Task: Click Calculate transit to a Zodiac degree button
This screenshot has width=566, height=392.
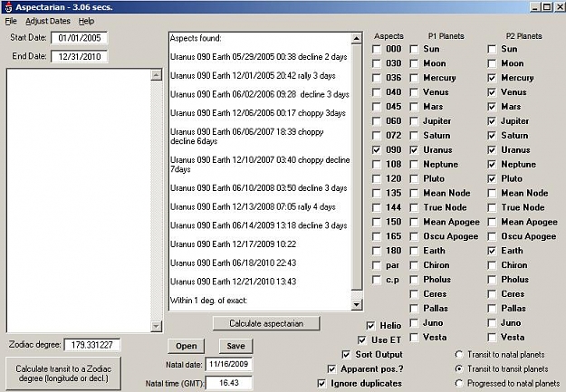Action: (63, 374)
